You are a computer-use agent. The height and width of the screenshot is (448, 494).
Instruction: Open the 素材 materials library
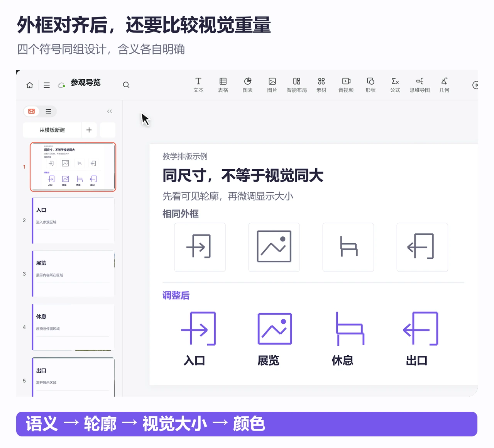(x=321, y=85)
